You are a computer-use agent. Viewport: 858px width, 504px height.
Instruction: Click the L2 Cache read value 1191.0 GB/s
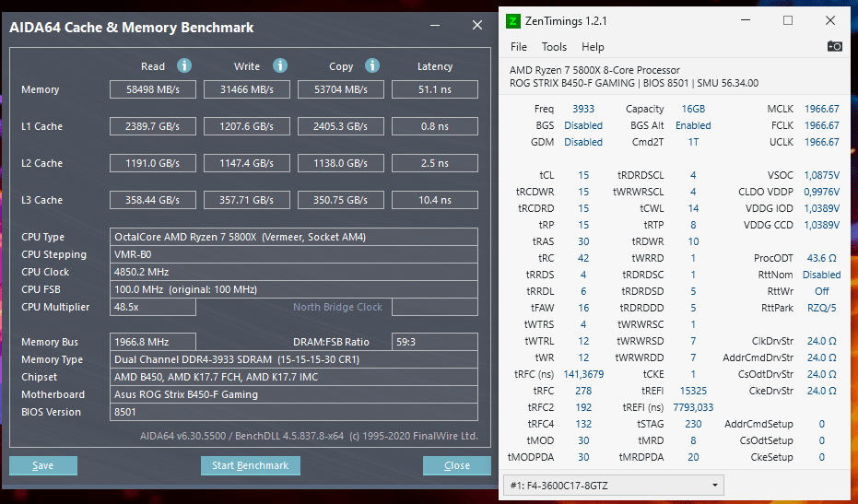pos(153,163)
